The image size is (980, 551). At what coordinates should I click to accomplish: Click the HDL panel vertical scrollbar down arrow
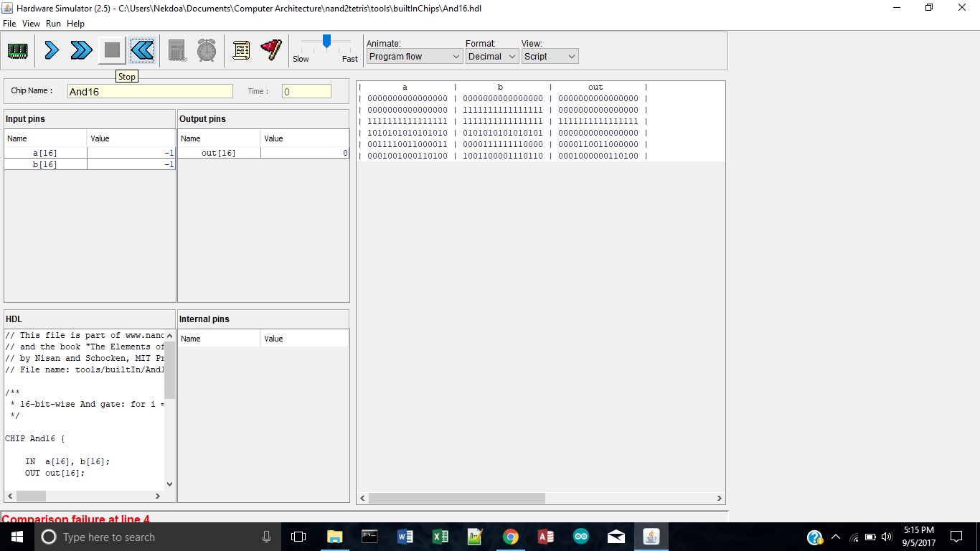tap(170, 484)
